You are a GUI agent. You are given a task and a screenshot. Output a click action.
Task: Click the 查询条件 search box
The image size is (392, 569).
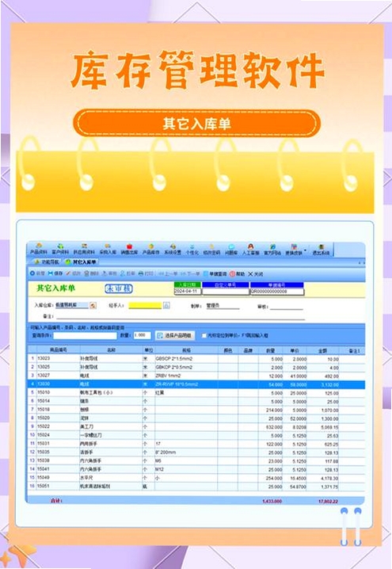pyautogui.click(x=86, y=336)
